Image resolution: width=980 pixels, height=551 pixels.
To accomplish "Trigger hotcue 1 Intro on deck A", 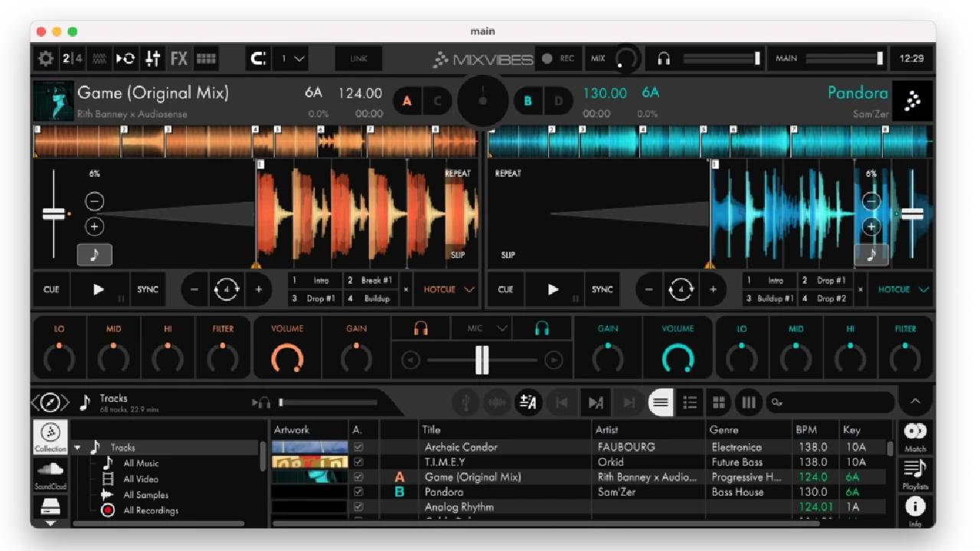I will tap(315, 281).
